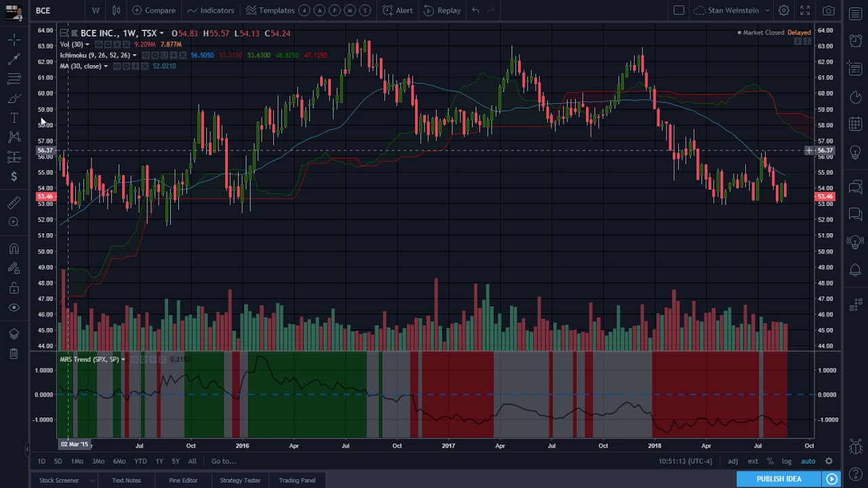Undo the last chart action
Image resolution: width=868 pixels, height=488 pixels.
click(475, 10)
